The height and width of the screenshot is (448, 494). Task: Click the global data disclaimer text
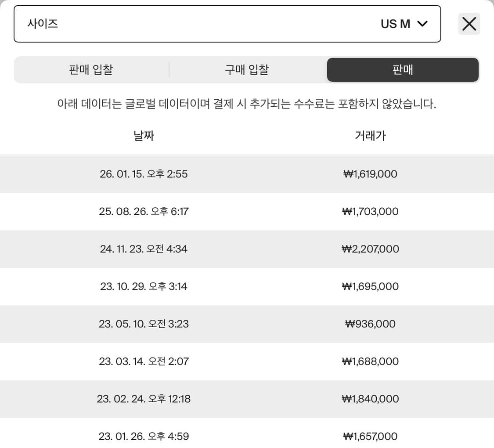tap(247, 104)
